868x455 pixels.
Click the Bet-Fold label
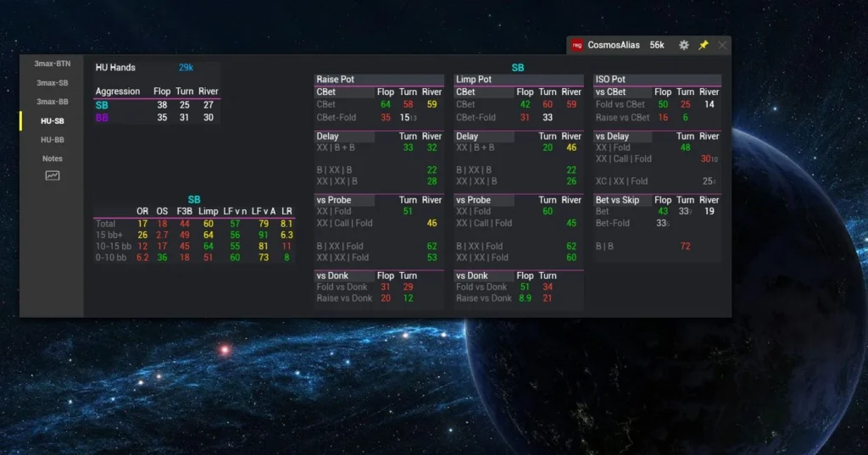click(612, 223)
